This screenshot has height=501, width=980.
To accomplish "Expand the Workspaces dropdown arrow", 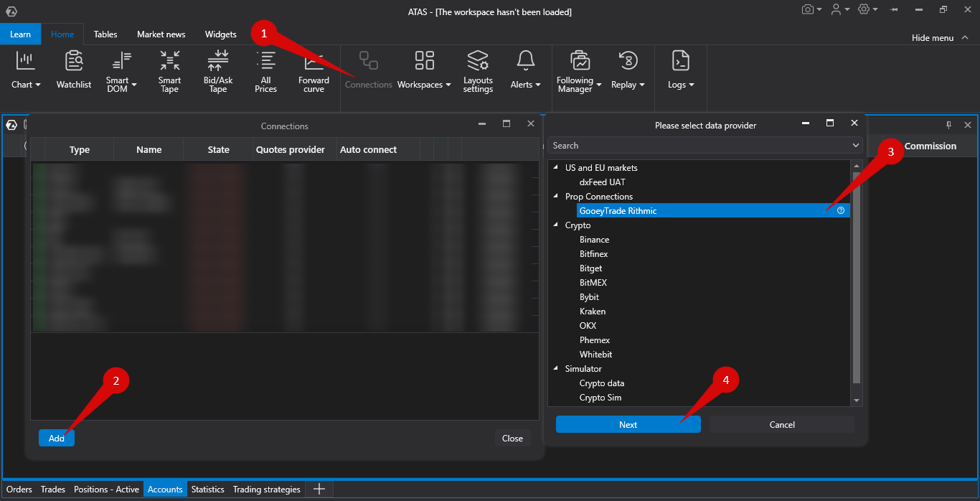I will point(448,85).
